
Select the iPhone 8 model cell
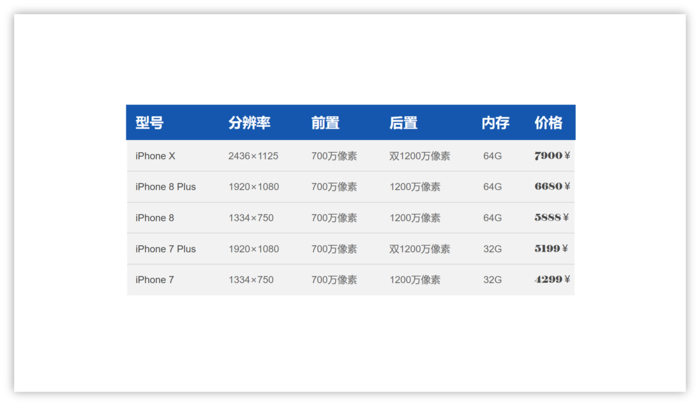(155, 218)
